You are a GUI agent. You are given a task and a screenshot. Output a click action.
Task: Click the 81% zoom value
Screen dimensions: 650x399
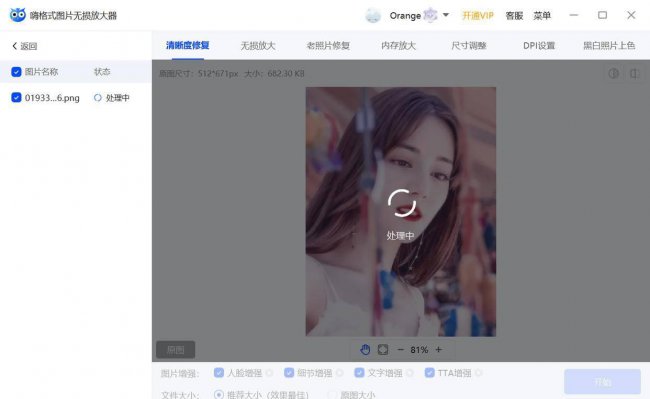(x=419, y=350)
